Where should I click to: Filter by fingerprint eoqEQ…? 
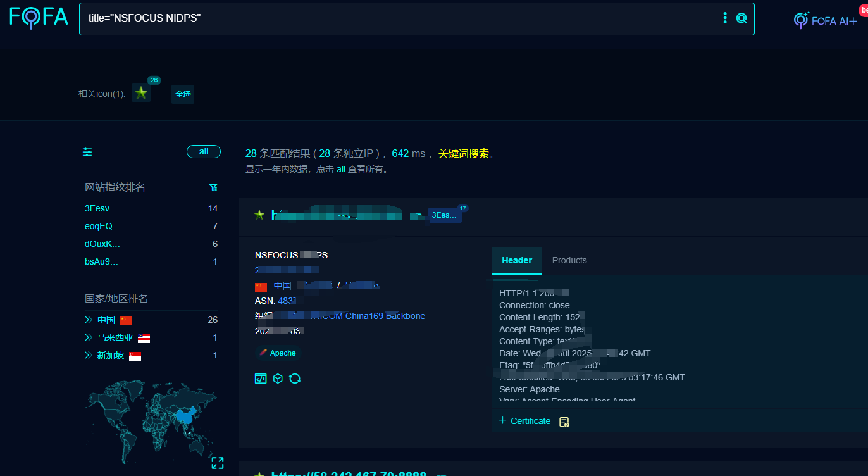[x=102, y=226]
